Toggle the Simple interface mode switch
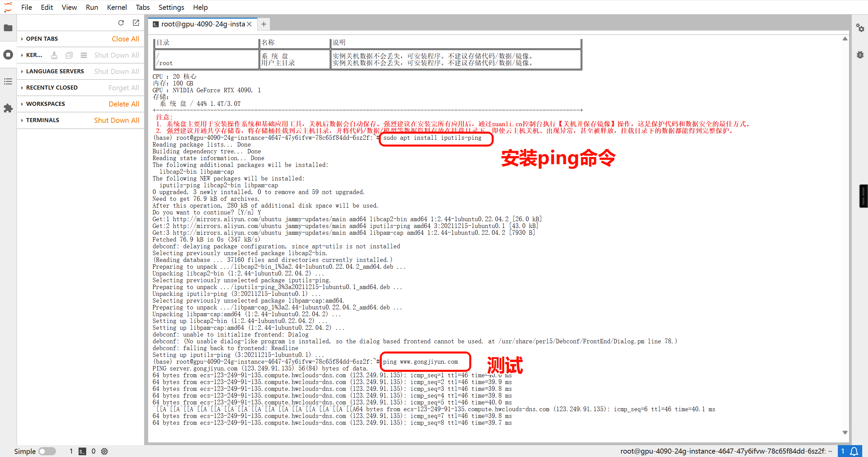868x457 pixels. 47,451
